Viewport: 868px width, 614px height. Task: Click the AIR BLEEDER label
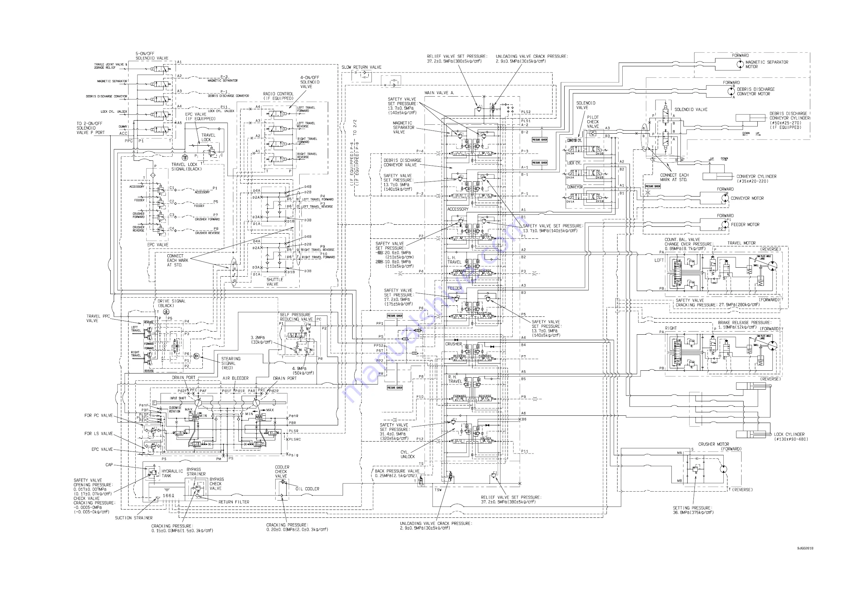[x=235, y=378]
